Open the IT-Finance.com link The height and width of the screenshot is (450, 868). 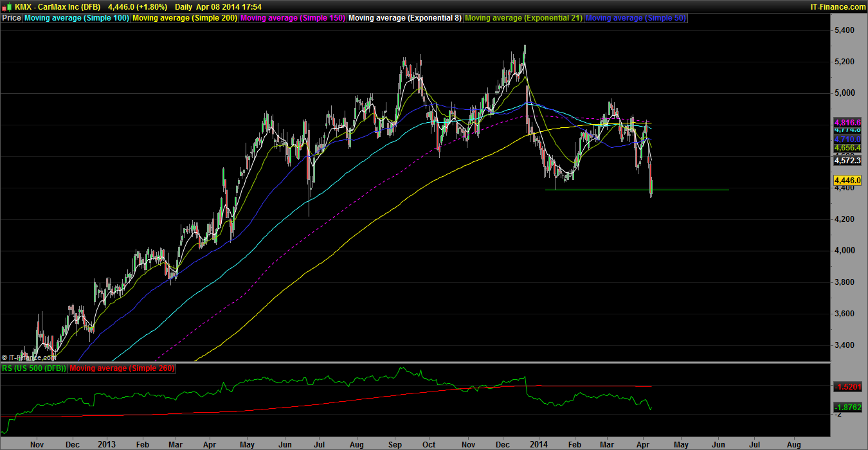(838, 6)
